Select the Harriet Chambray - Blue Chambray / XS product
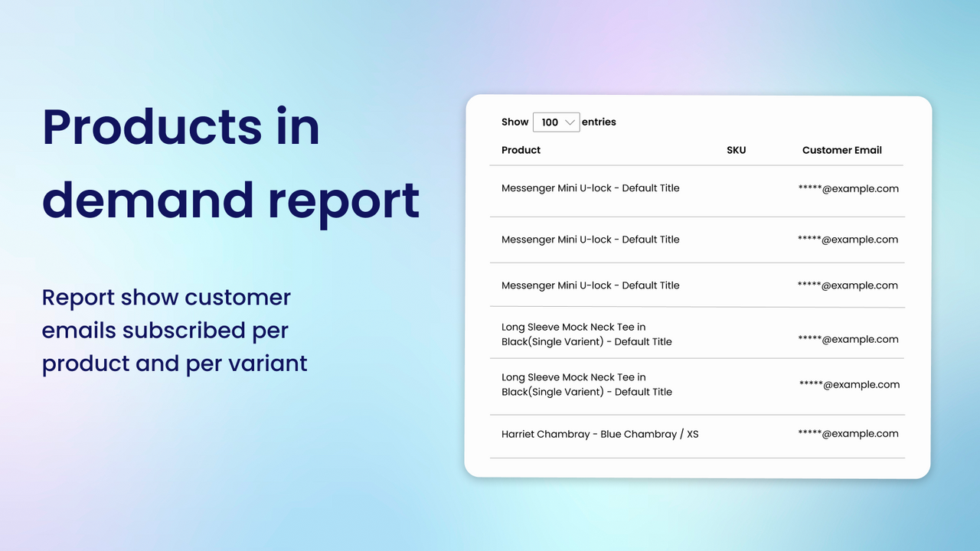This screenshot has height=551, width=980. click(600, 434)
